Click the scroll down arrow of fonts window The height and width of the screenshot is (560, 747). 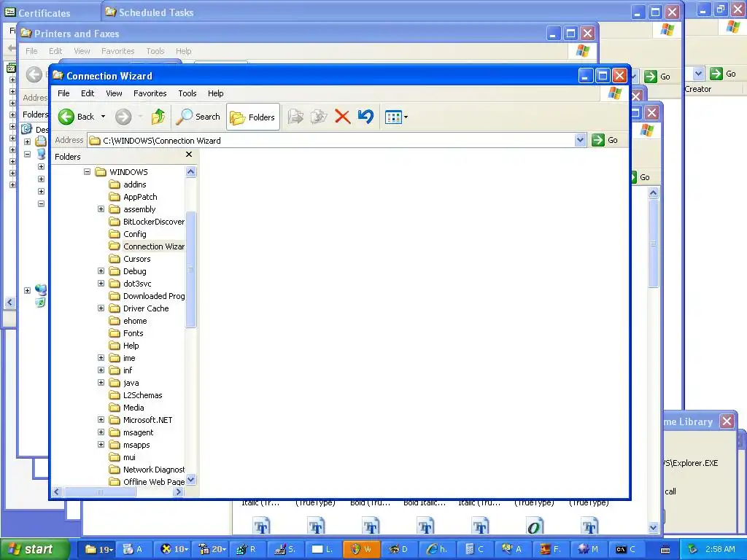(653, 527)
